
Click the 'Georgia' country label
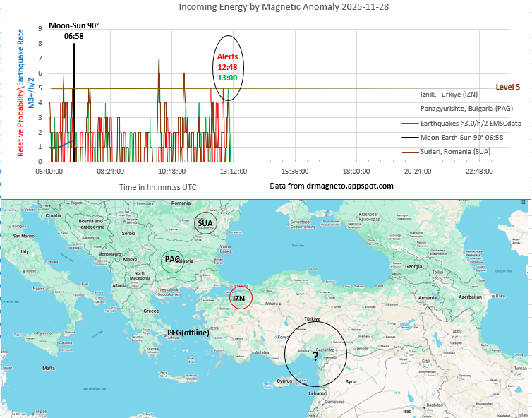413,267
